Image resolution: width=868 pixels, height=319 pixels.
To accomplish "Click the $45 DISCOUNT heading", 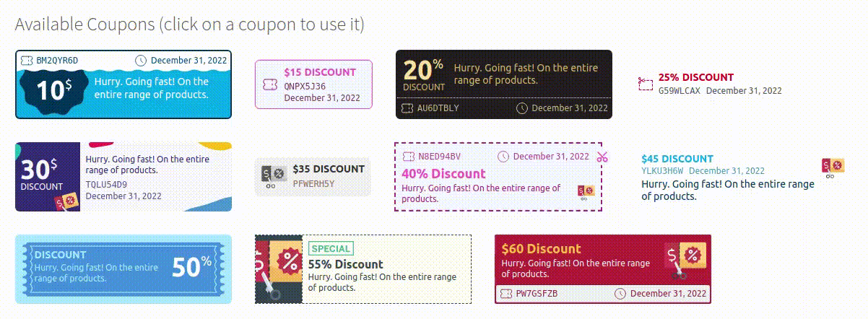I will pyautogui.click(x=677, y=159).
